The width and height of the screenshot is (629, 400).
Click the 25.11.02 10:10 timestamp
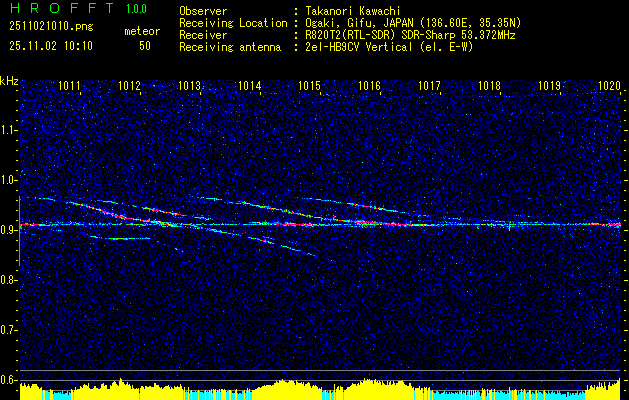[x=50, y=46]
